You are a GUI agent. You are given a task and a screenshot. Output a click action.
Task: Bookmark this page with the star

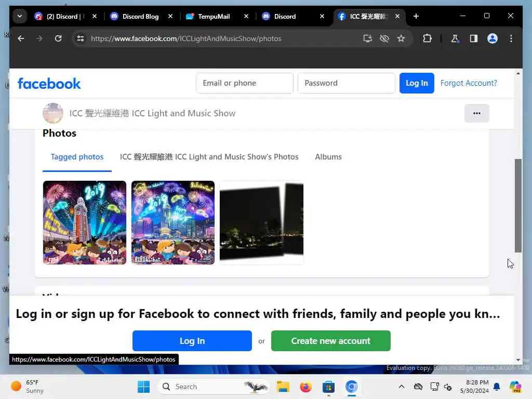coord(401,38)
